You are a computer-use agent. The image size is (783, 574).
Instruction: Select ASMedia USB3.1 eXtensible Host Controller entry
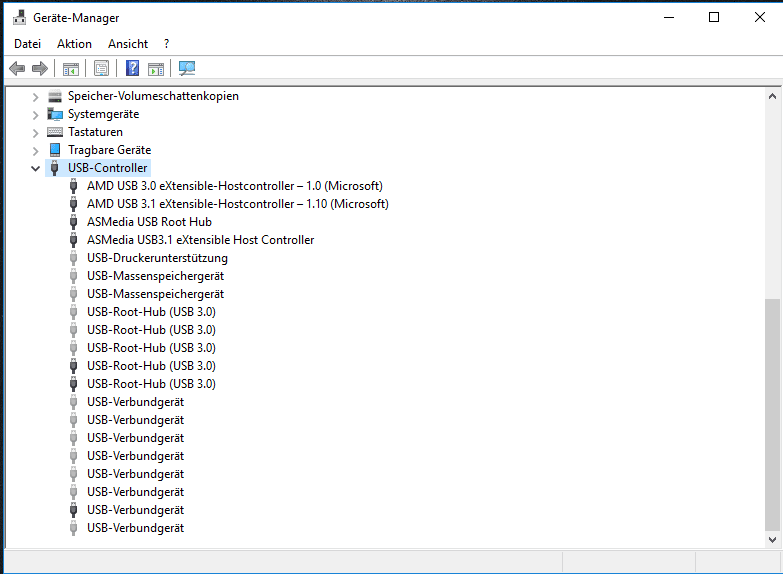[201, 240]
